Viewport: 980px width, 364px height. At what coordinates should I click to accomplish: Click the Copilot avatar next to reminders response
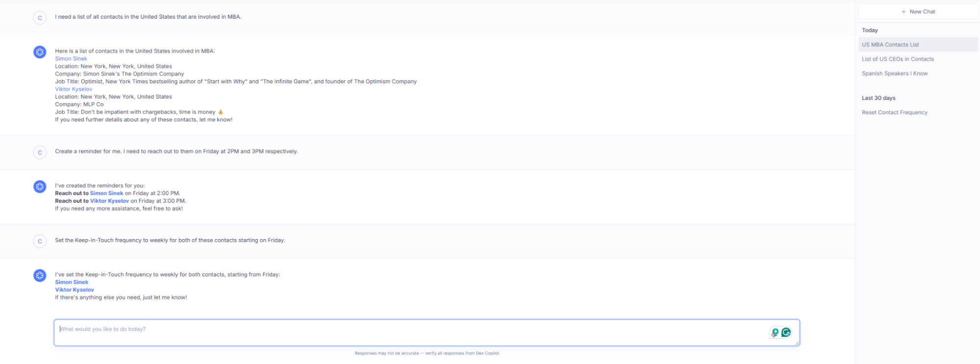40,187
